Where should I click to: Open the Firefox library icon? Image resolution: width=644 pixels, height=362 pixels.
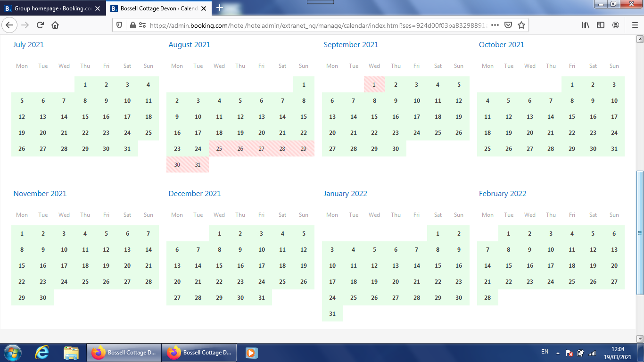click(586, 25)
